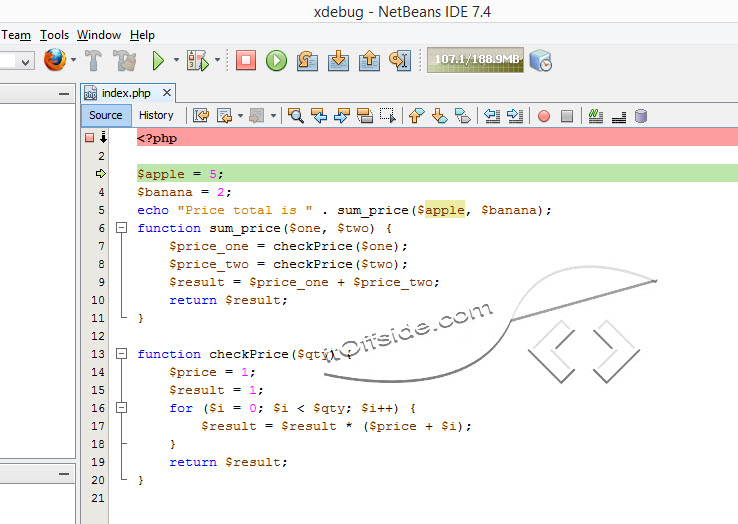This screenshot has height=524, width=738.
Task: Open Forward navigation dropdown arrow
Action: point(273,115)
